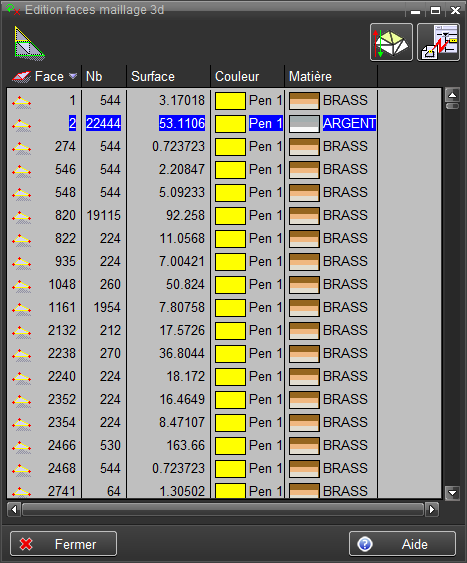Click the face icon for row 1048

click(22, 285)
